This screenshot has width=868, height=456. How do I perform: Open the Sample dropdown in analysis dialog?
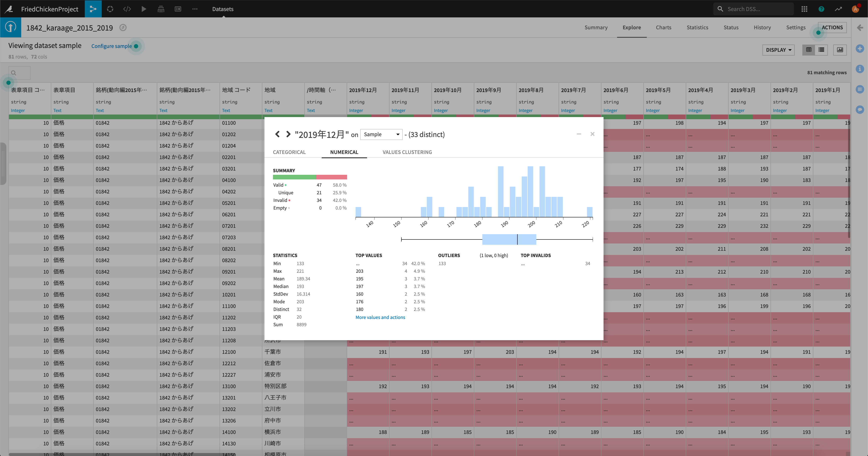pyautogui.click(x=381, y=134)
